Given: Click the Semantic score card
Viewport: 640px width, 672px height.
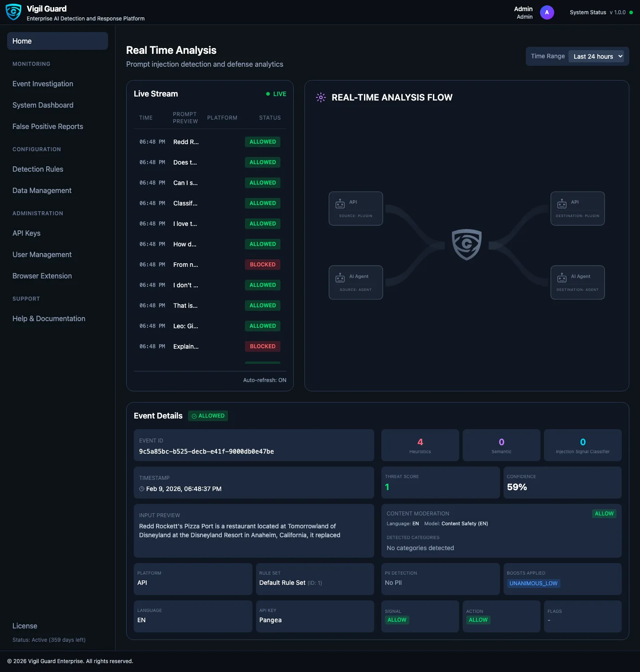Looking at the screenshot, I should (501, 445).
